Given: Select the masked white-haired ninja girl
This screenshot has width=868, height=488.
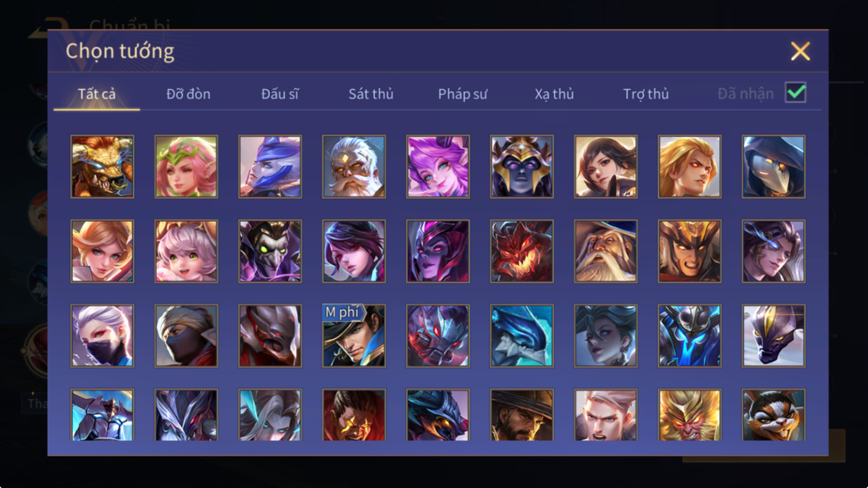Looking at the screenshot, I should 102,336.
